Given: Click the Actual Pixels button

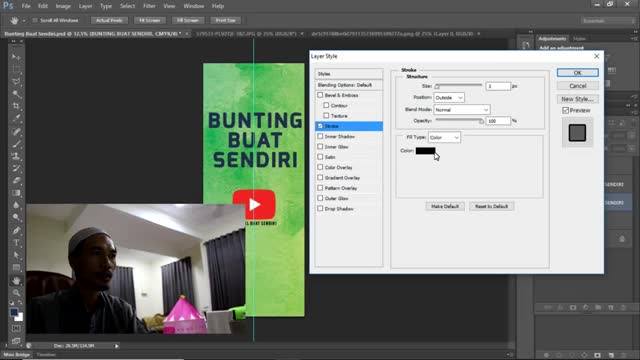Looking at the screenshot, I should (x=109, y=20).
